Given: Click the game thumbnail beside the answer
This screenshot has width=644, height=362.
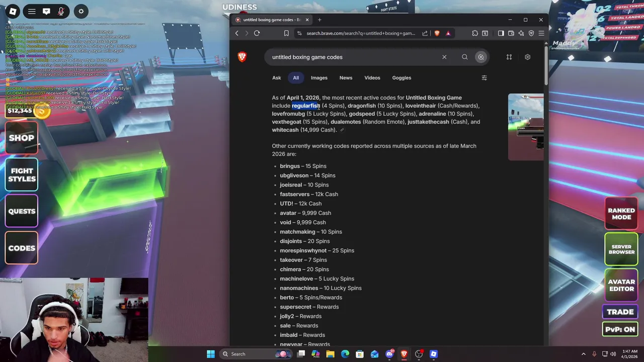Looking at the screenshot, I should (526, 127).
